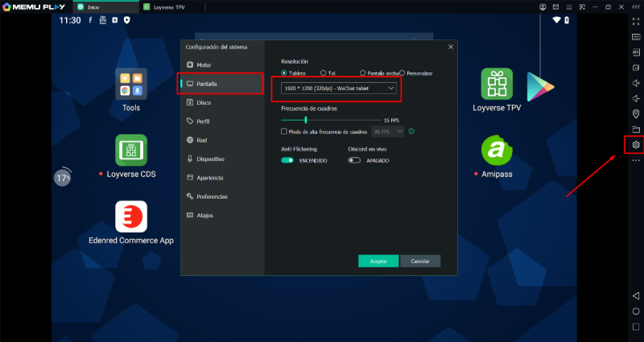Expand the 1920 * 1200 resolution dropdown
The image size is (644, 342).
pyautogui.click(x=339, y=88)
